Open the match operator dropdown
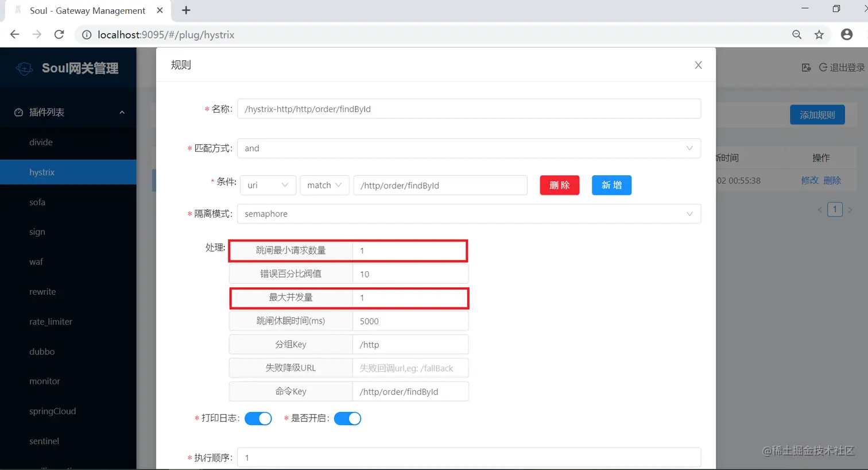The height and width of the screenshot is (470, 868). pos(324,185)
